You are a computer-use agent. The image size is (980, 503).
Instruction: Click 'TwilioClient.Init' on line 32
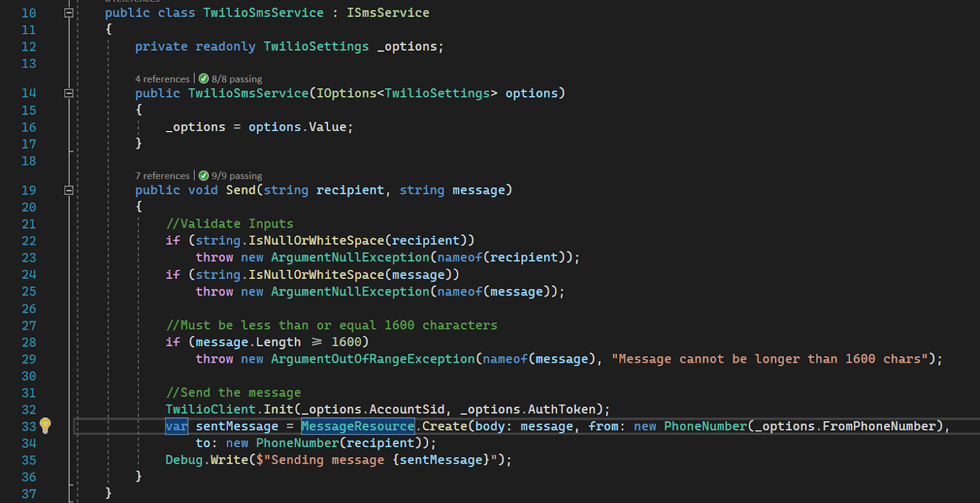230,409
